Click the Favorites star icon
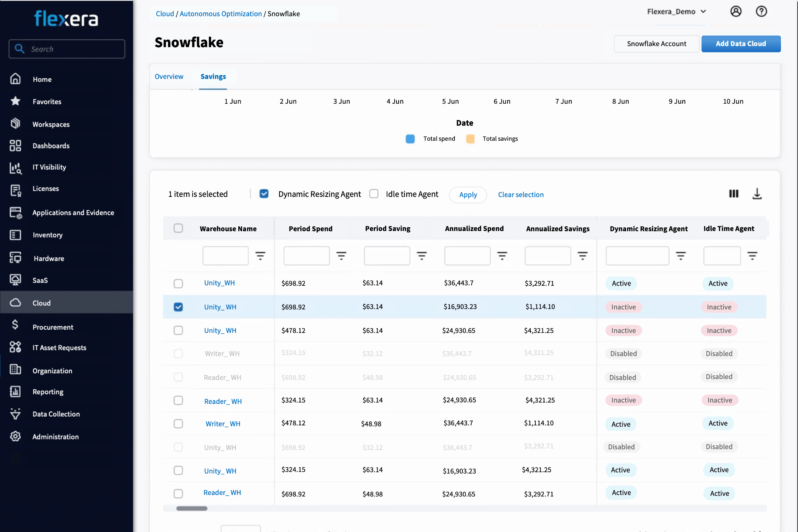 pos(15,101)
